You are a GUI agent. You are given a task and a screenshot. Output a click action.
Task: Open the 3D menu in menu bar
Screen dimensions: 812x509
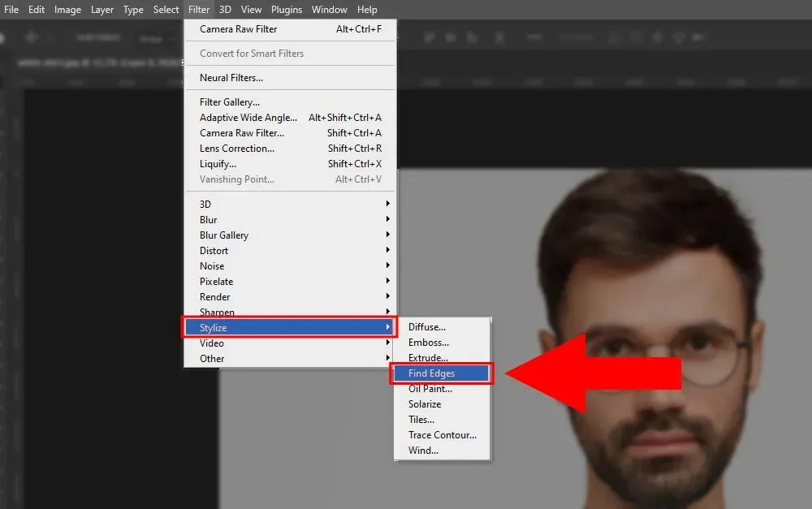(225, 9)
